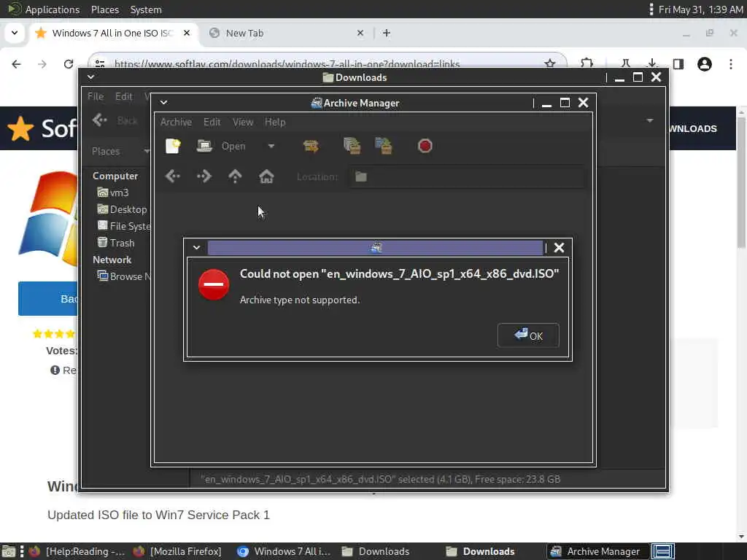Click the Open archive button in Archive Manager
The height and width of the screenshot is (560, 747).
coord(221,146)
